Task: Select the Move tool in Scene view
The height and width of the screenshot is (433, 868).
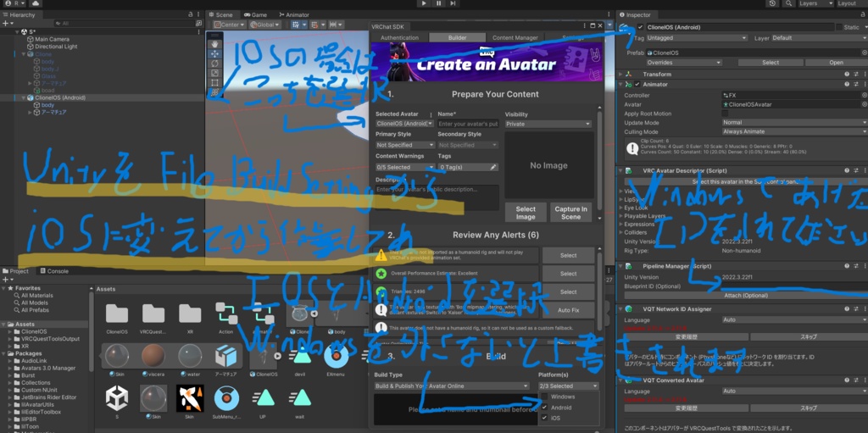Action: (x=214, y=53)
